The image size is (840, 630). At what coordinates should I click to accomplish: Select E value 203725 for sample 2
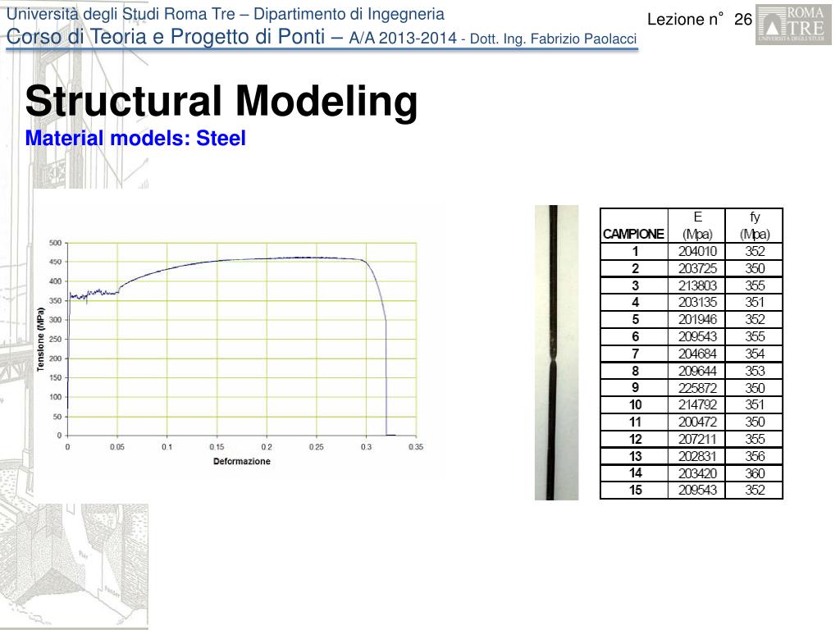[697, 268]
